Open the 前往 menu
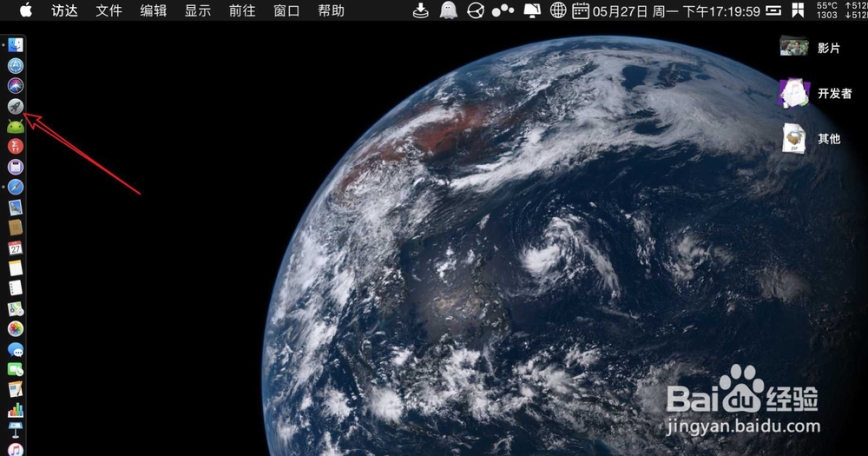This screenshot has height=456, width=868. click(x=242, y=10)
